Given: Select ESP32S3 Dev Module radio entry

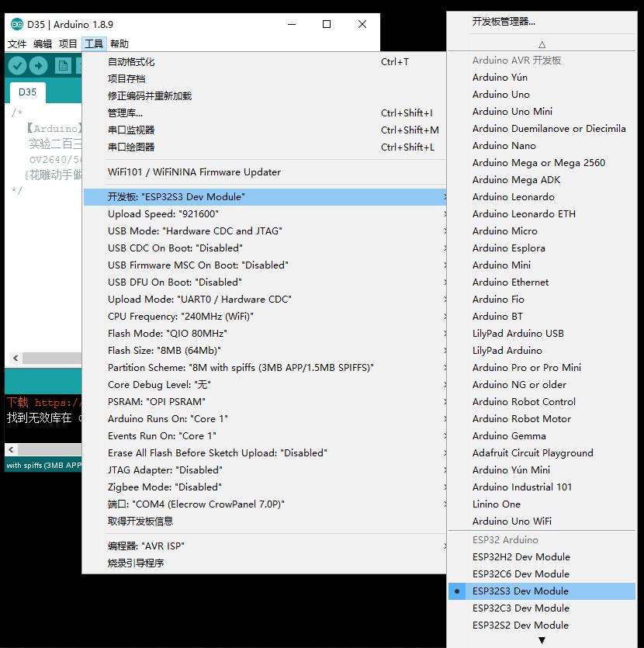Looking at the screenshot, I should 542,591.
